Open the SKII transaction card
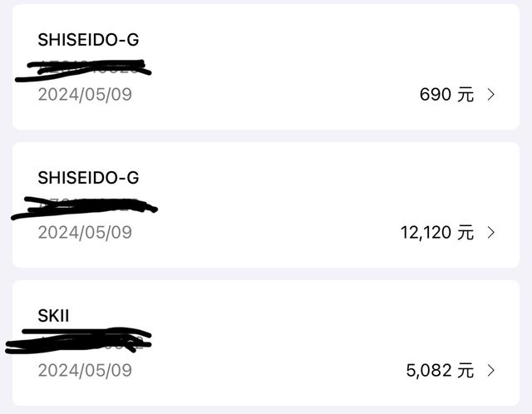Viewport: 532px width, 414px height. coord(266,343)
